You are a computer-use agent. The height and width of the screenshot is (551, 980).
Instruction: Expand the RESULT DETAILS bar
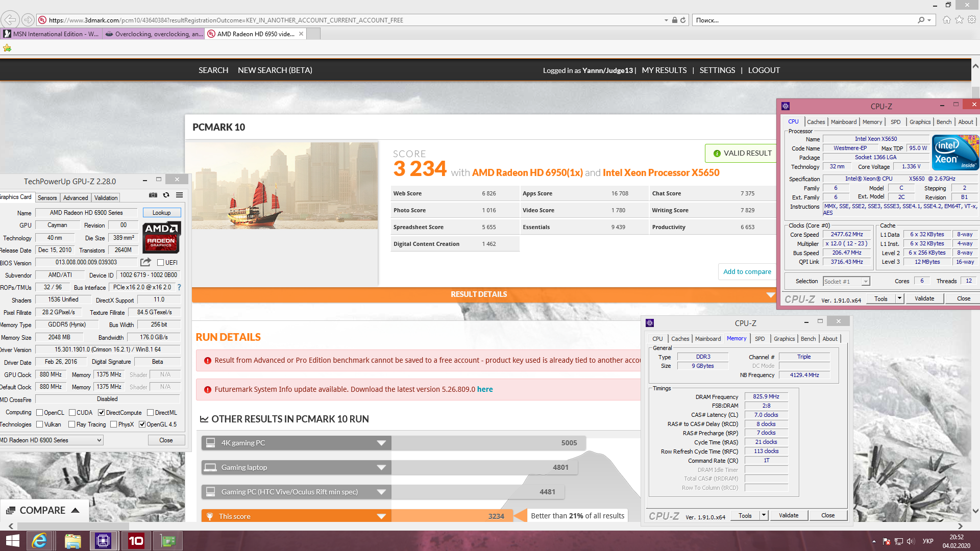(484, 294)
